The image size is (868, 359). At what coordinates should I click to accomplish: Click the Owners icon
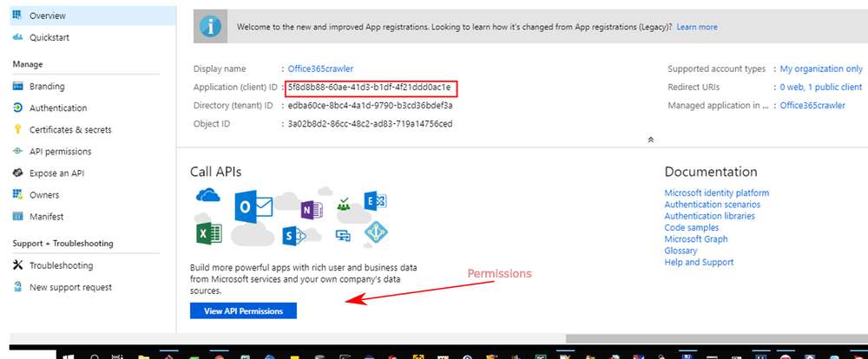[x=17, y=194]
